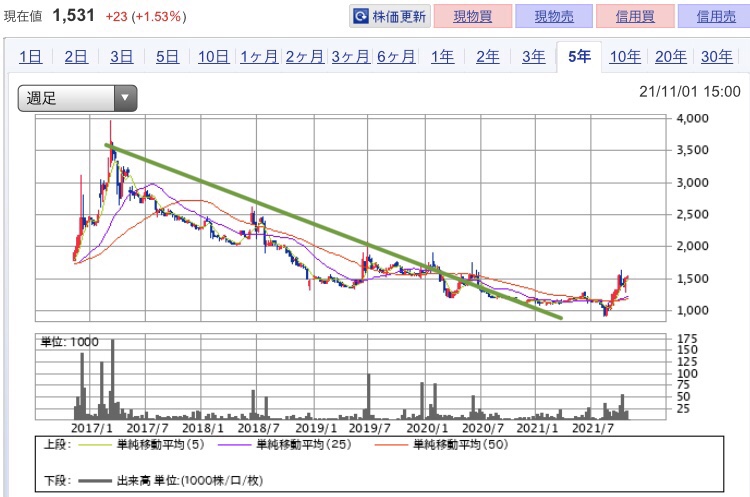Screen dimensions: 750x497
Task: Open the 信用売 order link
Action: (x=716, y=16)
